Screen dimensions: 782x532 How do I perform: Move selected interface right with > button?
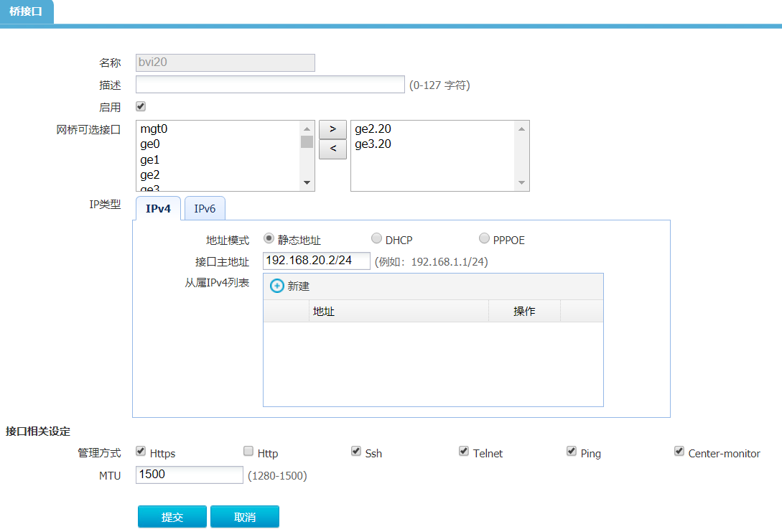tap(332, 129)
